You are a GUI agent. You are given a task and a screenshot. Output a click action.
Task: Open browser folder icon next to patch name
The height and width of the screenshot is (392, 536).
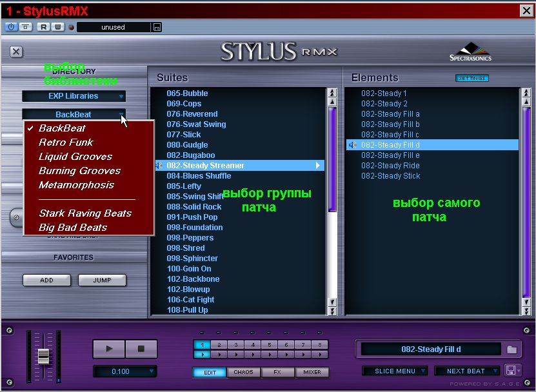511,349
